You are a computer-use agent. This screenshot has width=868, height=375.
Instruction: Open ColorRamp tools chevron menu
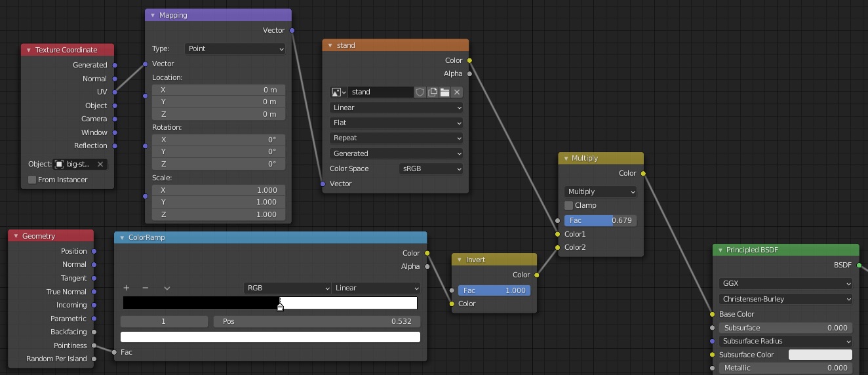click(167, 288)
